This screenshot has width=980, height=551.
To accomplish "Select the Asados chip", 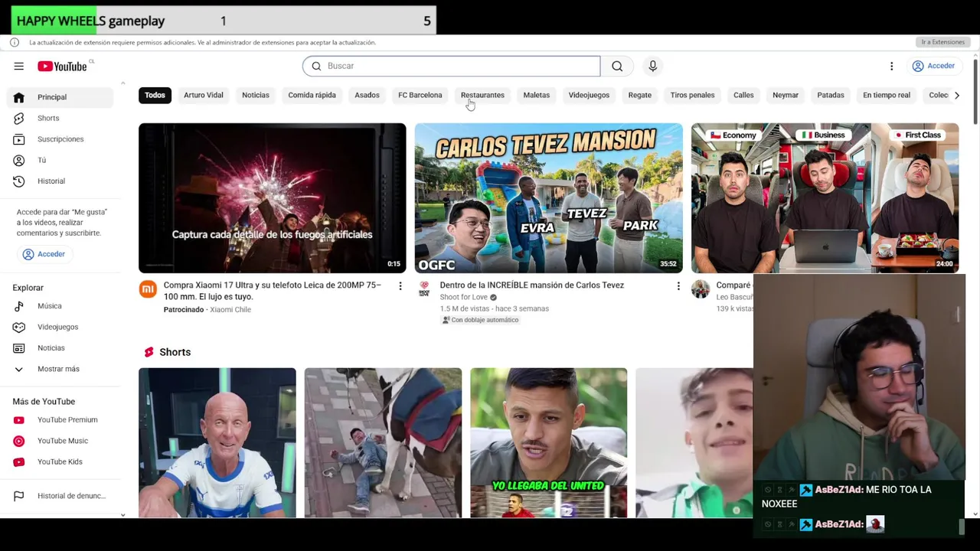I will 367,95.
